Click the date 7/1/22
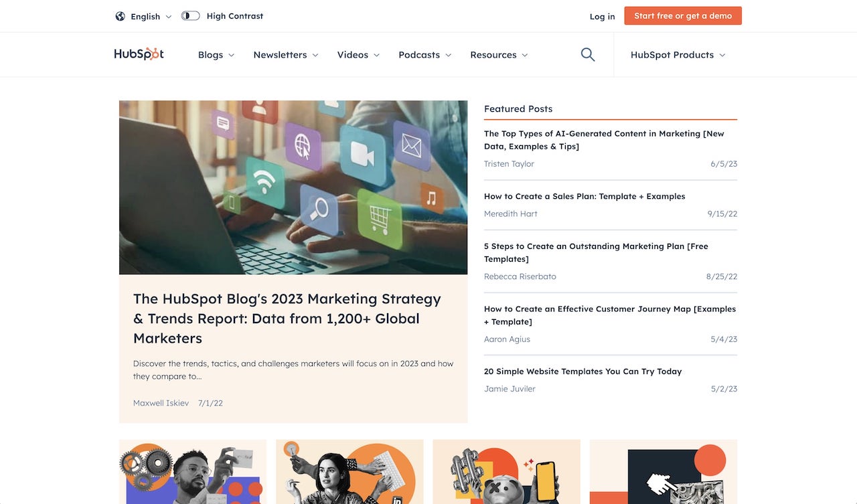 pyautogui.click(x=210, y=403)
